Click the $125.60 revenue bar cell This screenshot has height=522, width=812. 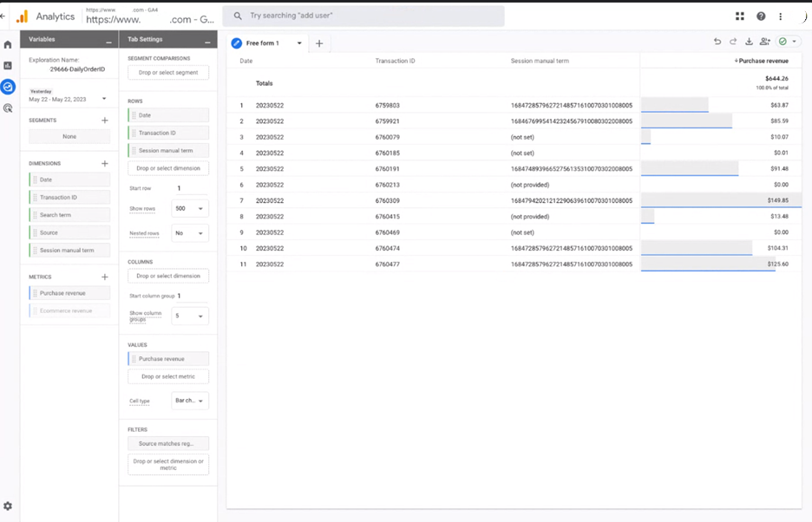(721, 264)
